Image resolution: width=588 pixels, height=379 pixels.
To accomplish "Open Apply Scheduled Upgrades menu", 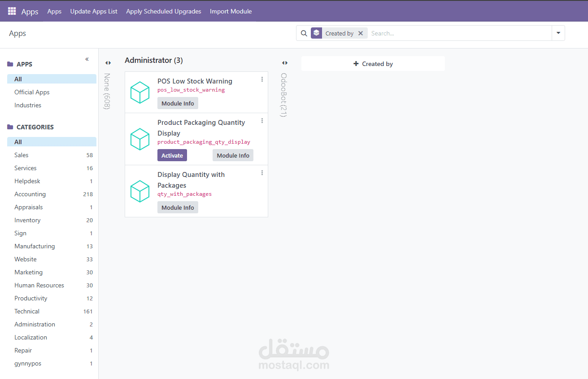I will 164,11.
